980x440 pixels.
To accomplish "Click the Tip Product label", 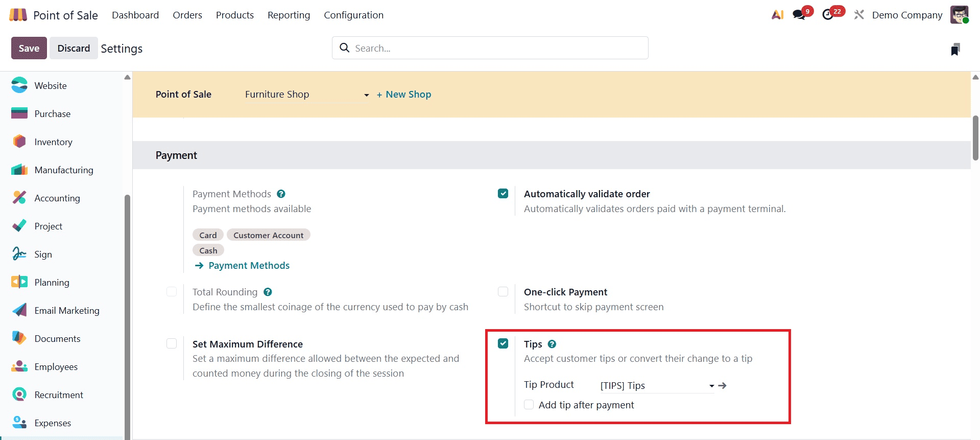I will click(549, 385).
